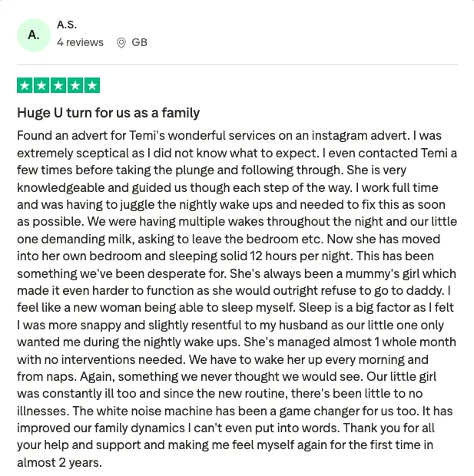Select the first green rating star
474x476 pixels.
click(x=25, y=85)
